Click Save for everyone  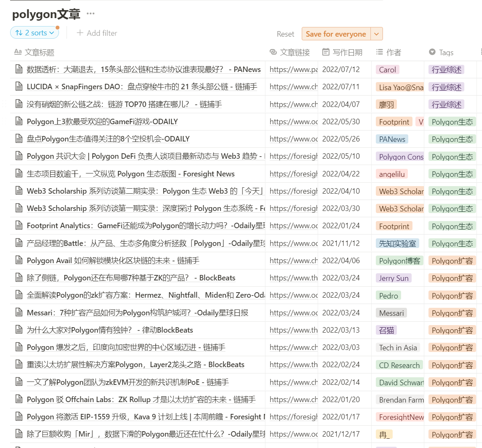coord(336,34)
